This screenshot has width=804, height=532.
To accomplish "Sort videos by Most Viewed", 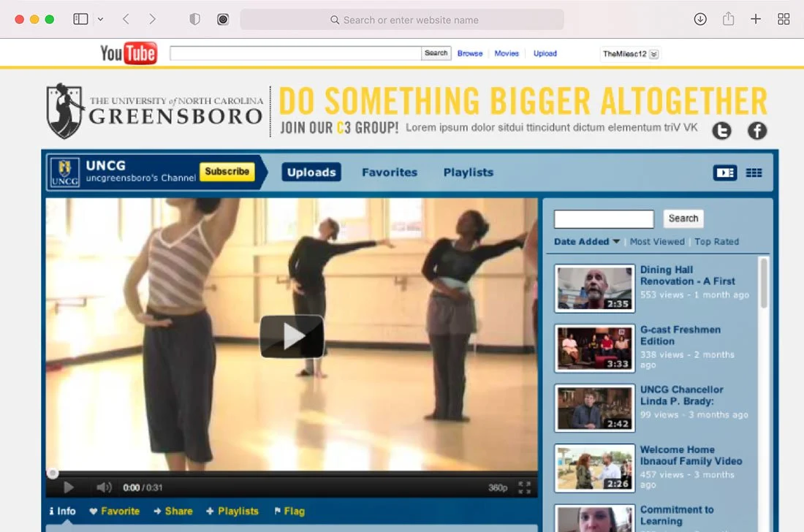I will tap(657, 241).
